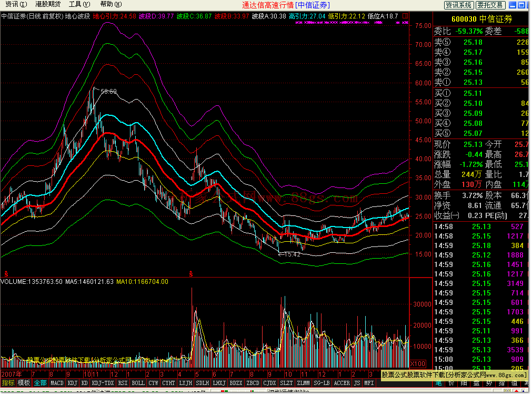532x395 pixels.
Task: Open the 资讯(I) menu
Action: click(x=16, y=4)
